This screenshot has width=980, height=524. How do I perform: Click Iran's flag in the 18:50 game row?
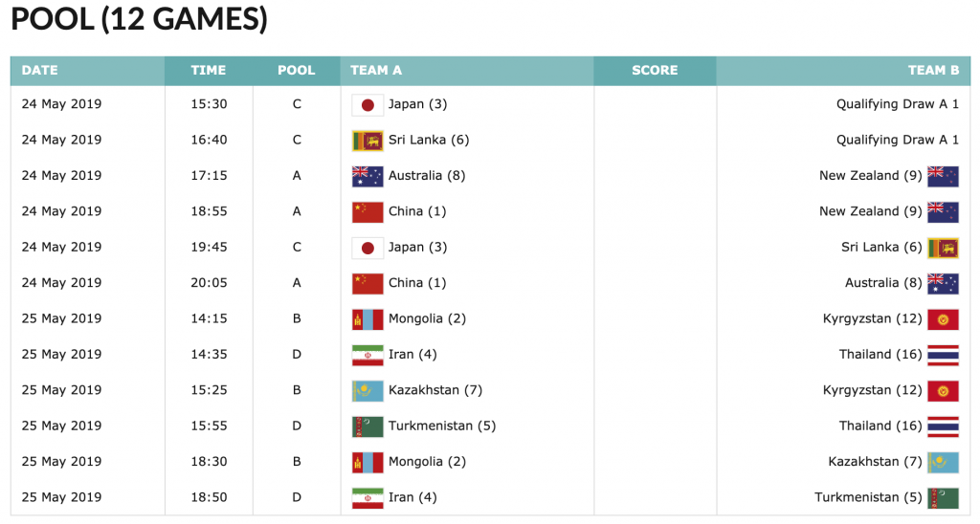pyautogui.click(x=367, y=498)
